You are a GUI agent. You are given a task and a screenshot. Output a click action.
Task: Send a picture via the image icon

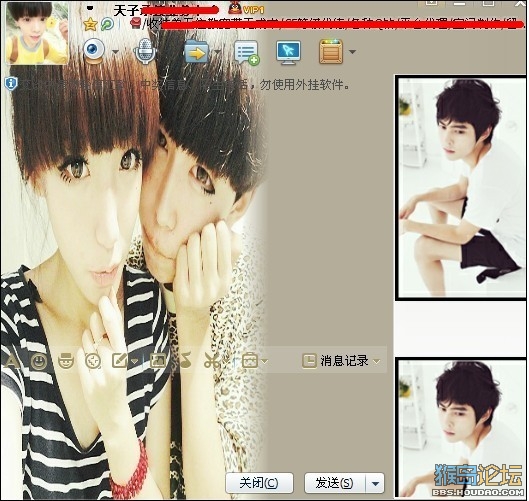(157, 361)
